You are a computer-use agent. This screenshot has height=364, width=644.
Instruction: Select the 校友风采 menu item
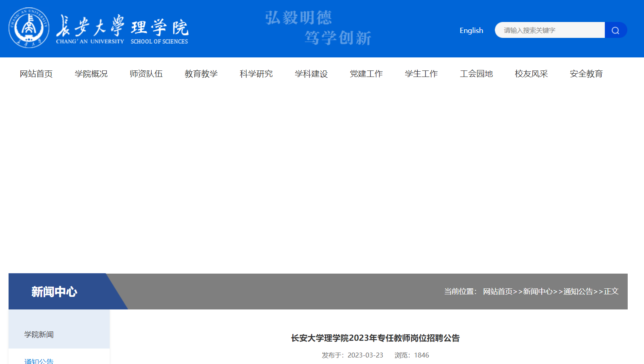[x=532, y=74]
